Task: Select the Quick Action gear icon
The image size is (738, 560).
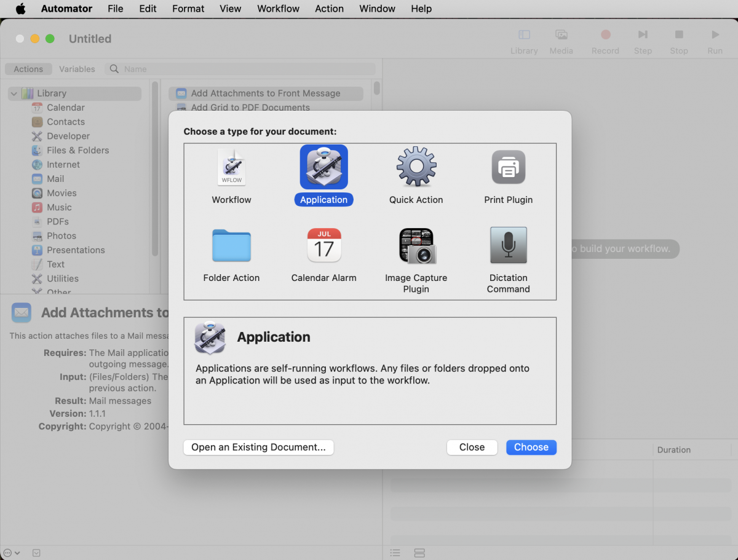Action: click(x=416, y=167)
